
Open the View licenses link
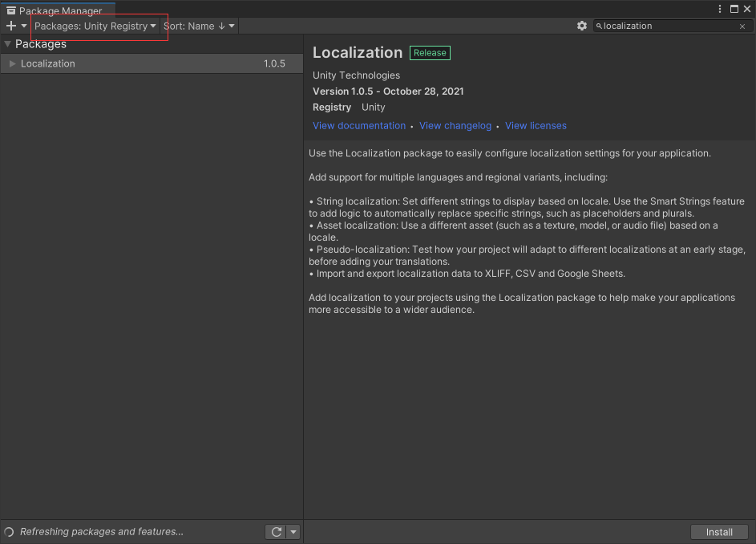pos(536,125)
